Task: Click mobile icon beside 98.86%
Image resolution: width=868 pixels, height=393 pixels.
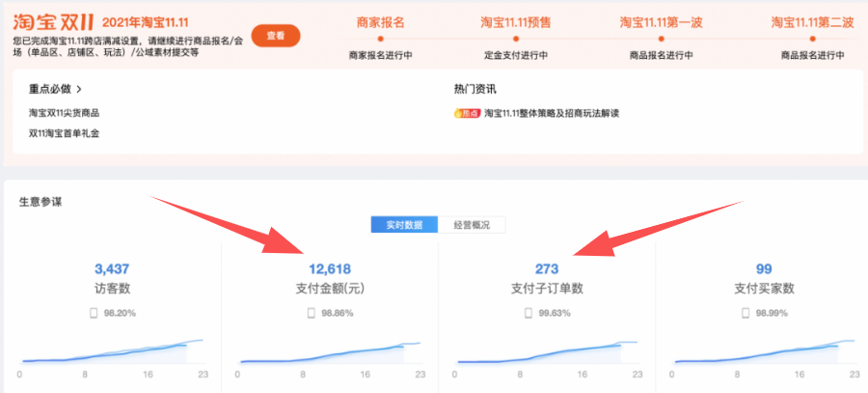Action: click(x=312, y=313)
